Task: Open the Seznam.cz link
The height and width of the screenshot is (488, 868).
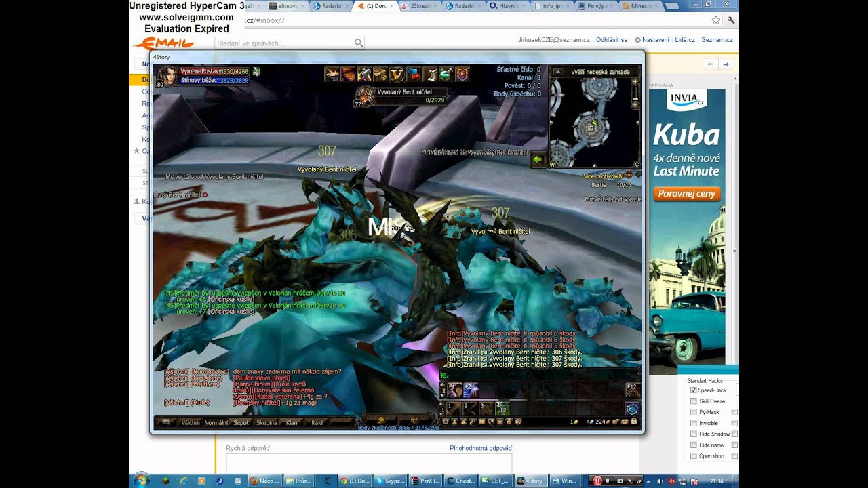Action: point(717,40)
